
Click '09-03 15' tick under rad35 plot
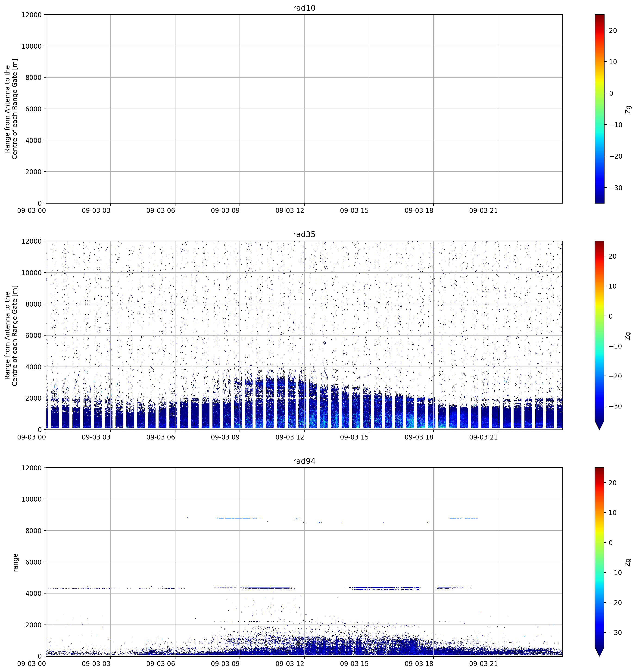pos(354,437)
